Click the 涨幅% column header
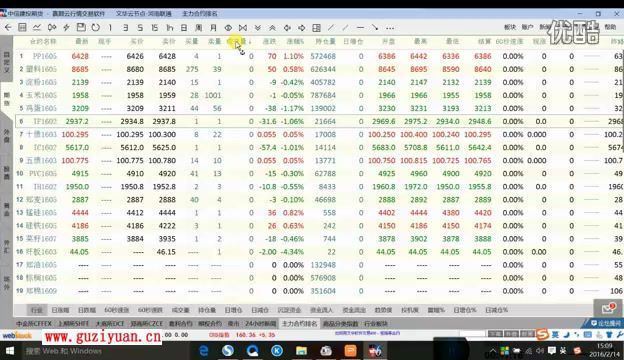The width and height of the screenshot is (624, 360). click(295, 41)
